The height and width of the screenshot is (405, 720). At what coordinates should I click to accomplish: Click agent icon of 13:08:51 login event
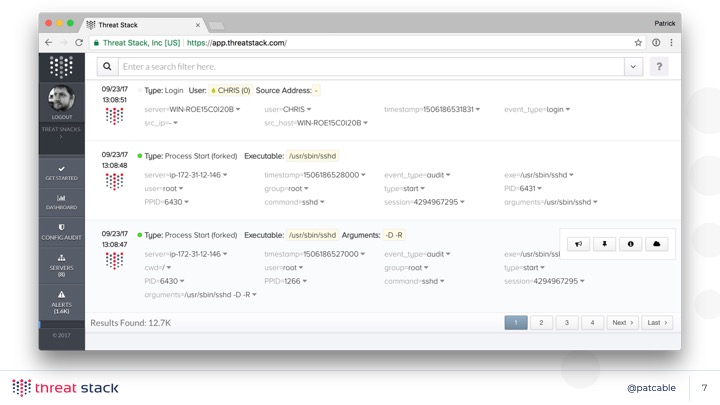click(114, 116)
